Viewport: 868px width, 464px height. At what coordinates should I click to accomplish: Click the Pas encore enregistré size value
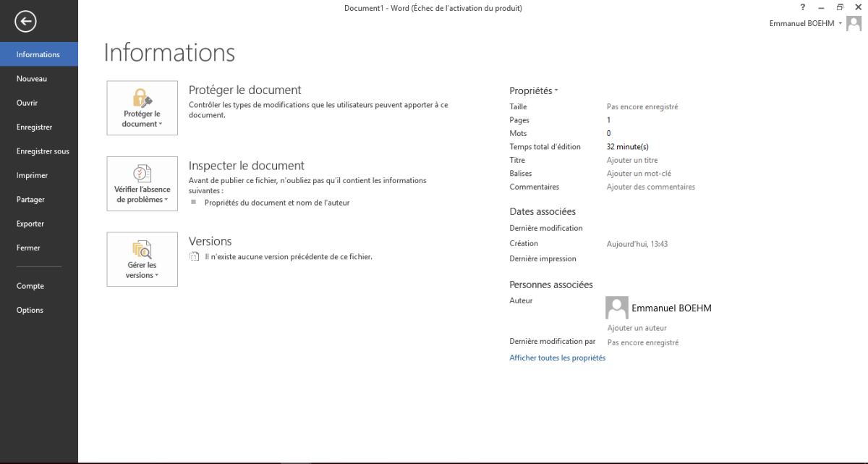coord(642,106)
